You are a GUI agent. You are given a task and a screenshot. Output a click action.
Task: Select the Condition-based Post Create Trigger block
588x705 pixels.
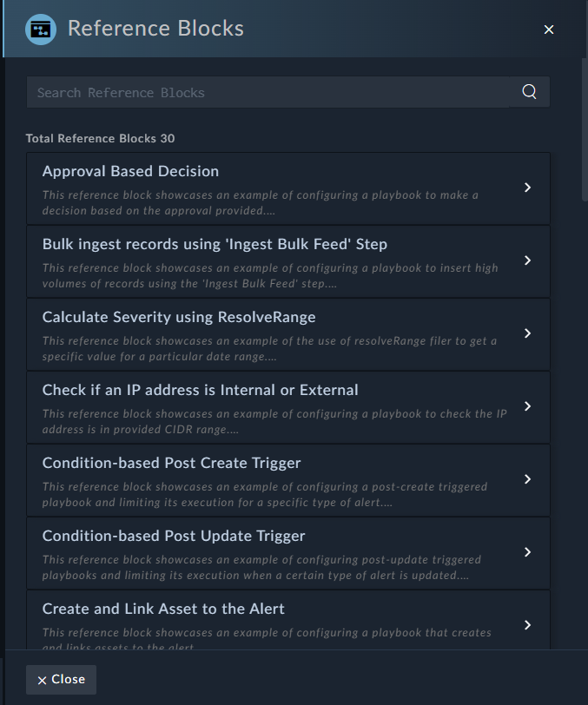pos(288,479)
